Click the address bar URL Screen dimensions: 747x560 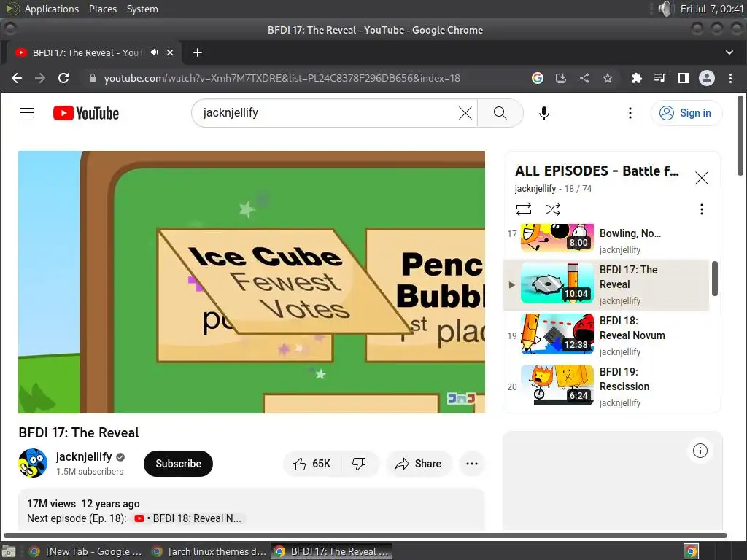tap(282, 78)
